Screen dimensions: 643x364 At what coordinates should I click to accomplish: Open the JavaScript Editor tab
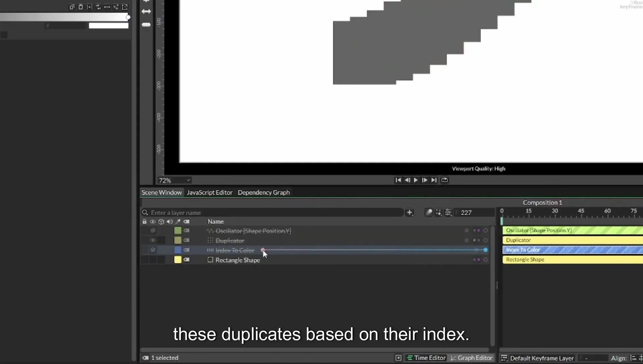(210, 192)
